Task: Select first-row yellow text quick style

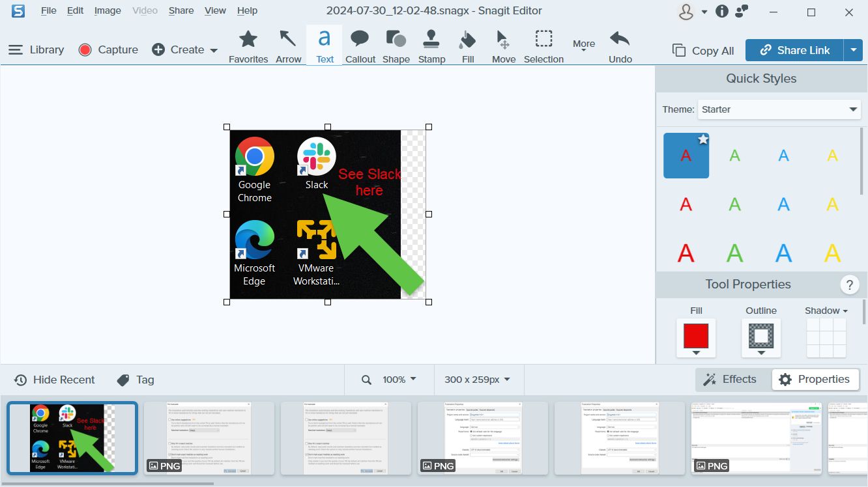Action: (x=832, y=156)
